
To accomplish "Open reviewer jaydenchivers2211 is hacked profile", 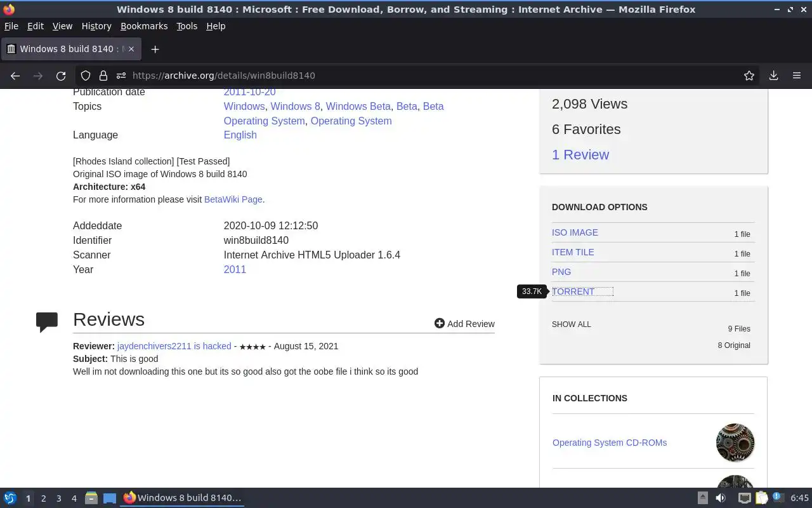I will click(174, 346).
